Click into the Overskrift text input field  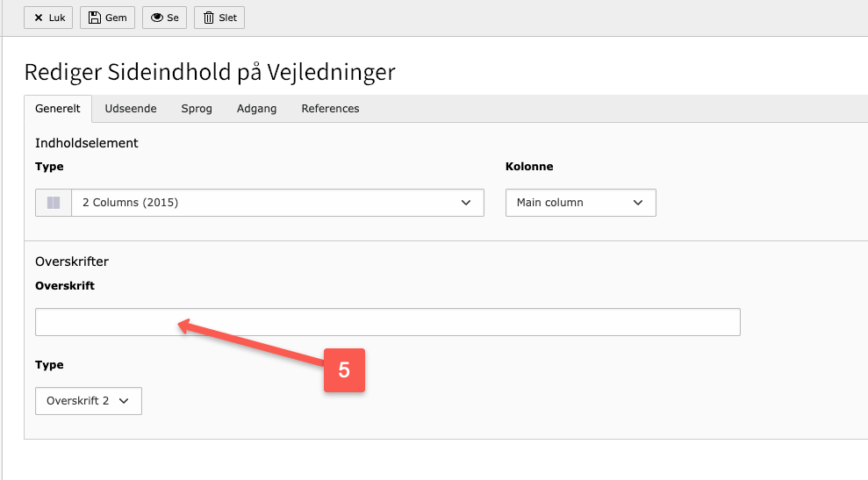tap(387, 322)
